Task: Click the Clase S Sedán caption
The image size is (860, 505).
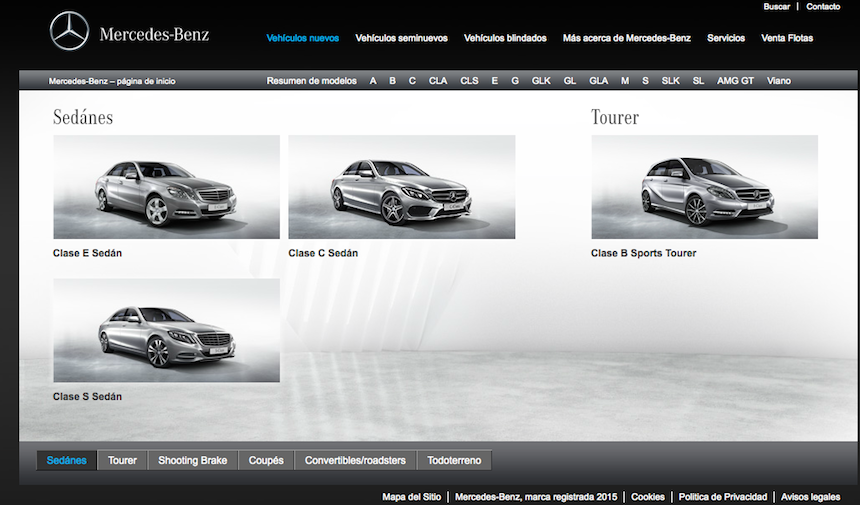Action: click(x=87, y=396)
